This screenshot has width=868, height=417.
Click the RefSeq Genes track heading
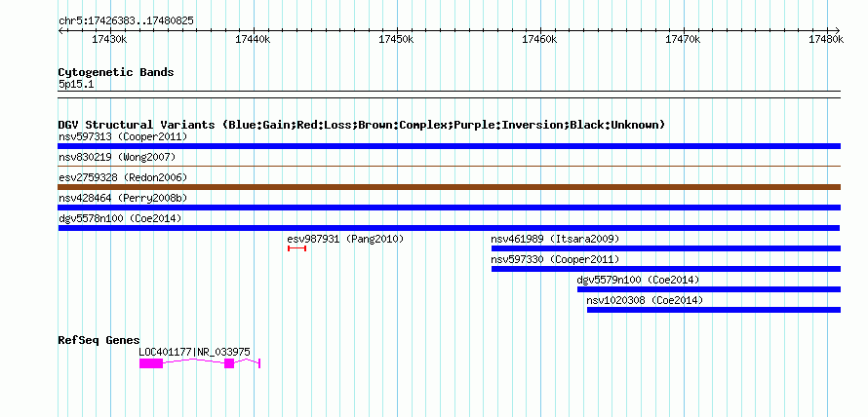click(x=99, y=340)
